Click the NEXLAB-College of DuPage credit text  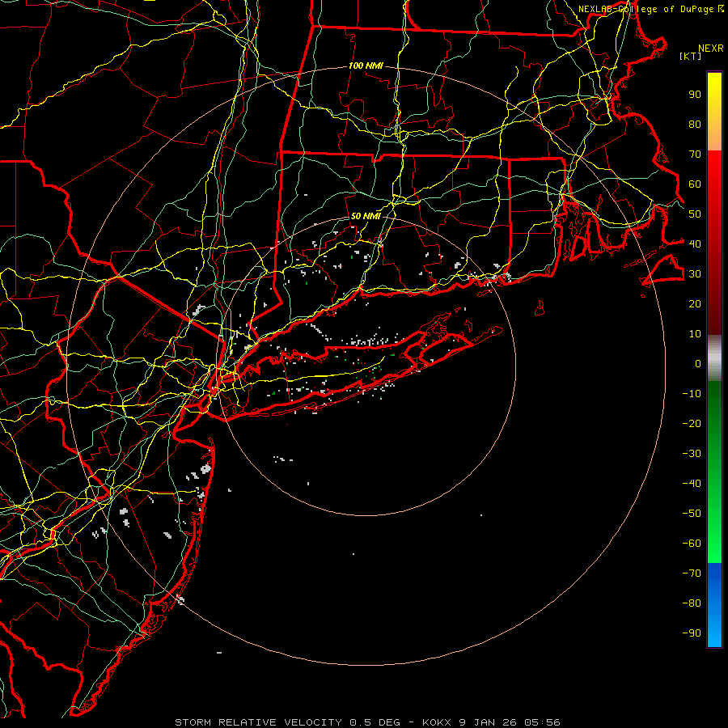650,9
